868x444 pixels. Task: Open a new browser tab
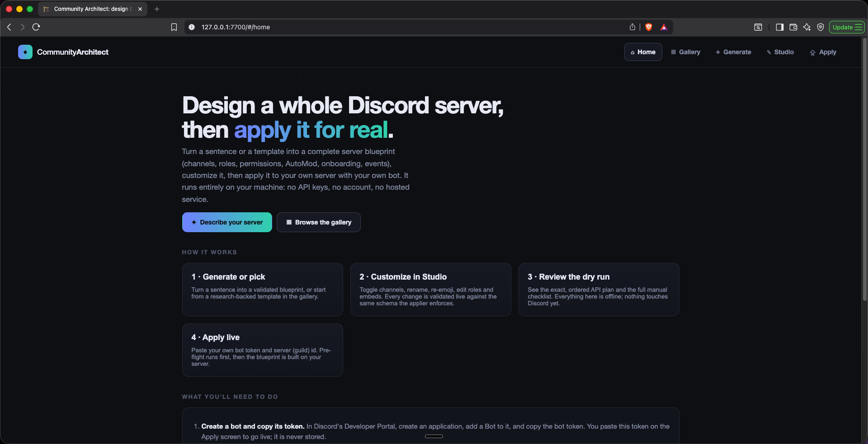(157, 9)
